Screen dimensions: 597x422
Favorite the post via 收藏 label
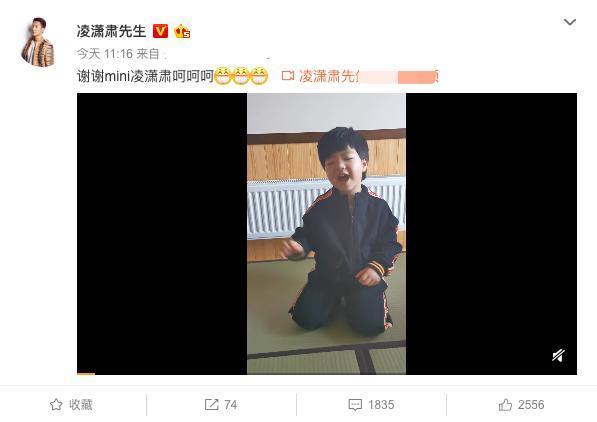[x=81, y=404]
